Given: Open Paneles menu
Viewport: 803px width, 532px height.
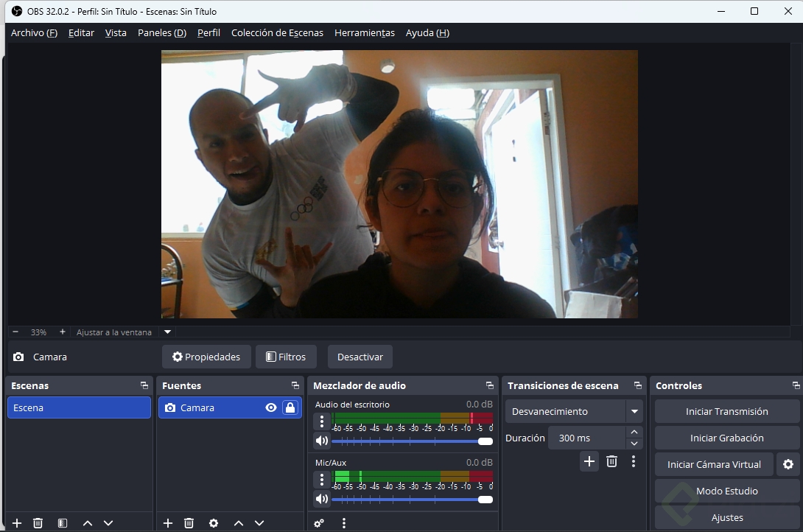Looking at the screenshot, I should (x=162, y=32).
